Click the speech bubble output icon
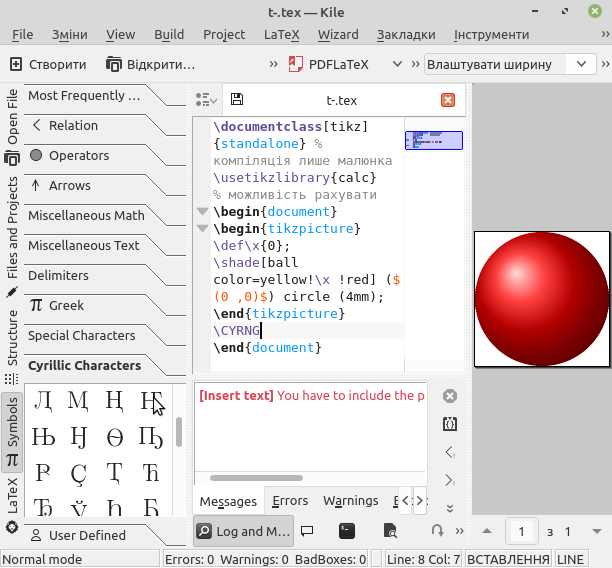The width and height of the screenshot is (612, 568). click(307, 531)
